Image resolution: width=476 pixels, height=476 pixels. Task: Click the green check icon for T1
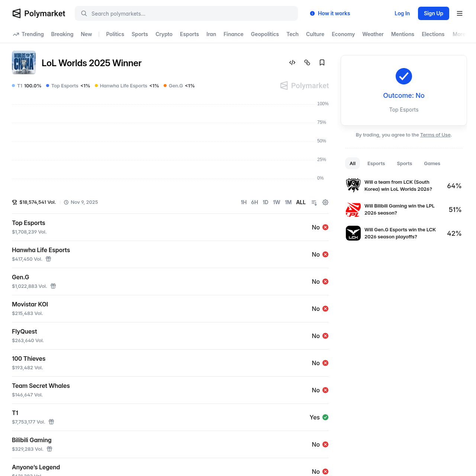tap(325, 417)
